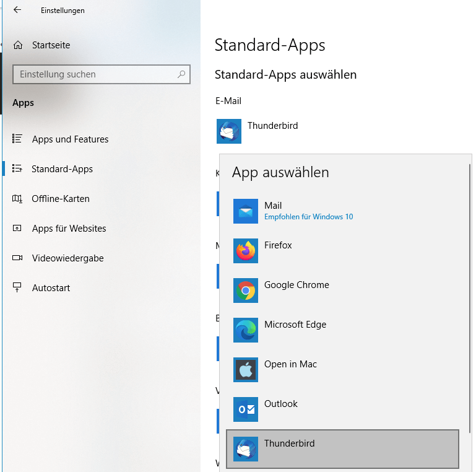The height and width of the screenshot is (472, 476).
Task: Click the Autostart icon
Action: 17,287
